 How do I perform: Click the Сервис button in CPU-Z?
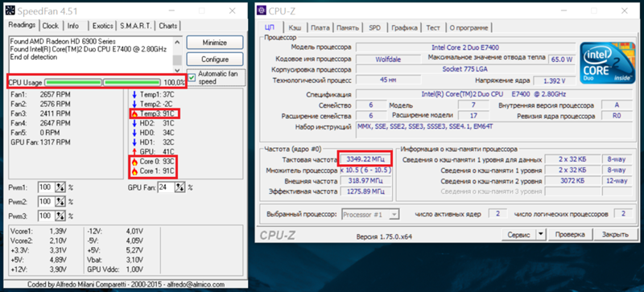(518, 235)
